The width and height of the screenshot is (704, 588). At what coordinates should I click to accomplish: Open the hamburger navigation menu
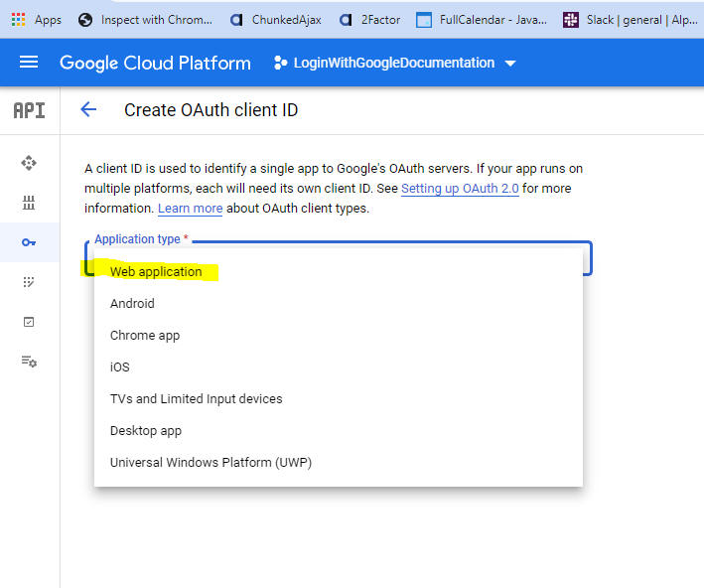click(x=29, y=62)
